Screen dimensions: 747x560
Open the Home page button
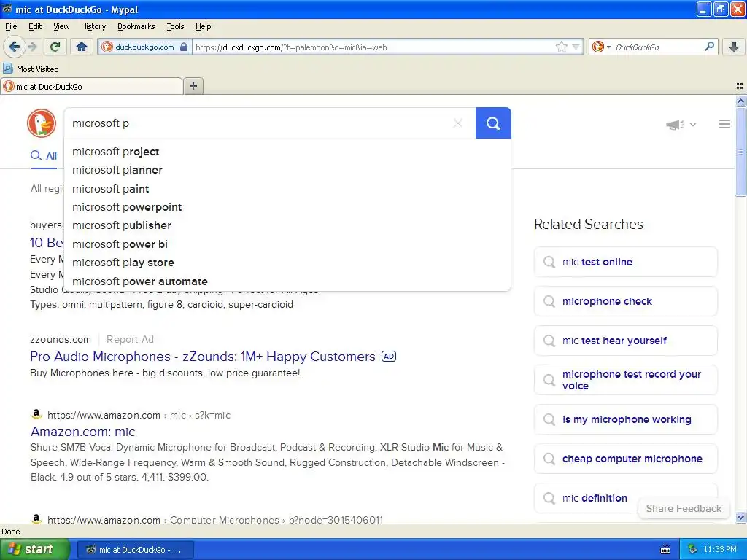click(82, 47)
